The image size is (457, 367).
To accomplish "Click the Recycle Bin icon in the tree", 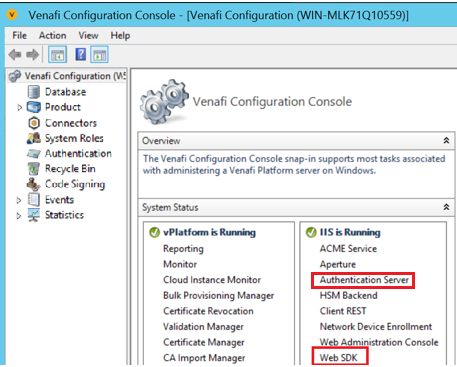I will (x=34, y=169).
